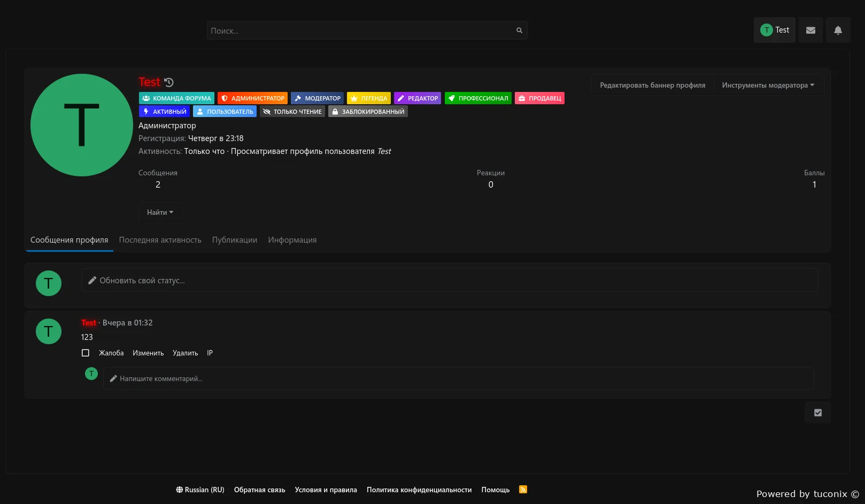The height and width of the screenshot is (504, 865).
Task: Click the Russian (RU) language chooser
Action: click(x=200, y=490)
